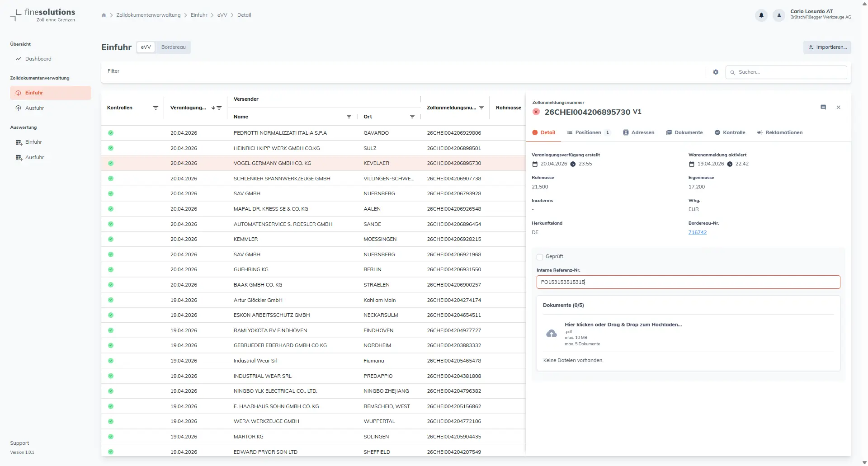This screenshot has height=466, width=868.
Task: Click the Importieren button
Action: click(x=827, y=47)
